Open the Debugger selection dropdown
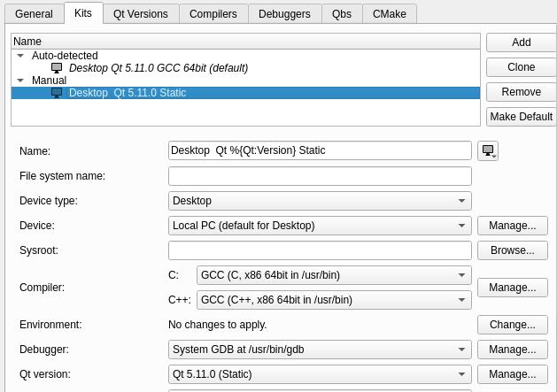The image size is (557, 392). [320, 350]
